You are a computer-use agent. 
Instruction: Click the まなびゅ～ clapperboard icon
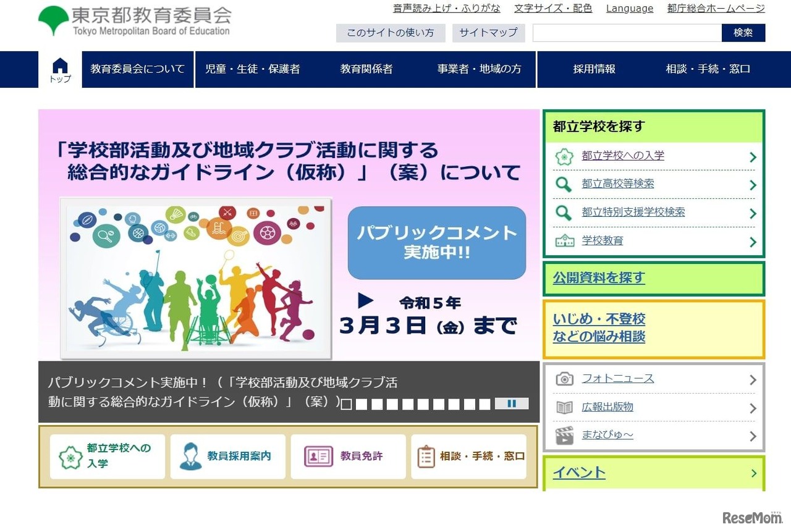click(564, 435)
